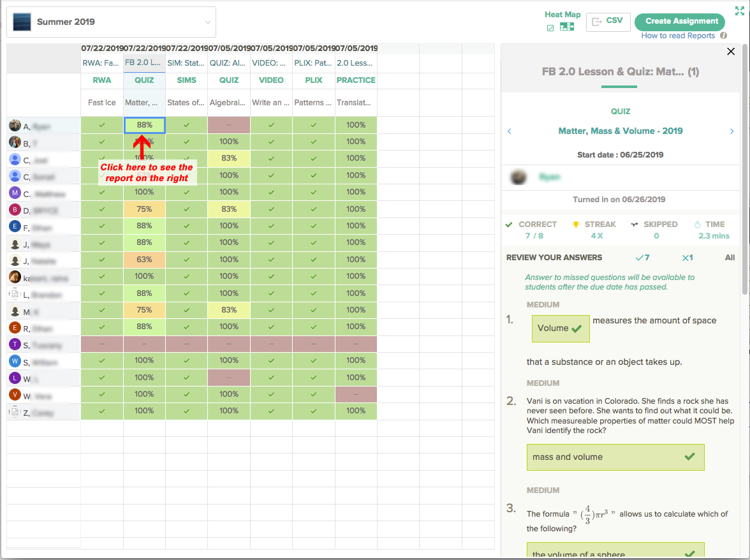750x560 pixels.
Task: Click purple L avatar for student W
Action: click(15, 378)
